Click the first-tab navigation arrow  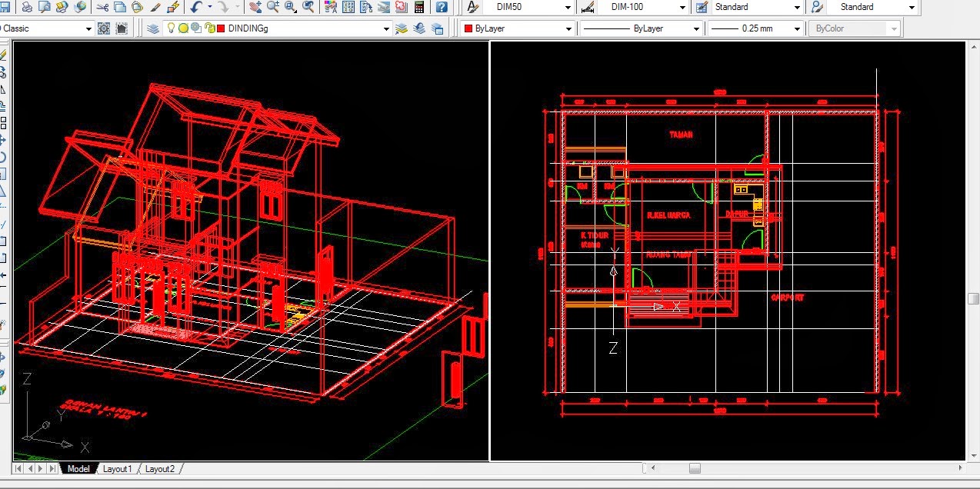(x=19, y=468)
